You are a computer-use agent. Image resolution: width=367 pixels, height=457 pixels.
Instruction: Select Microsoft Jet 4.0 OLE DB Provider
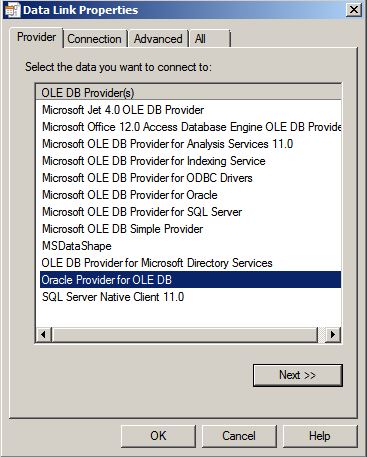190,110
